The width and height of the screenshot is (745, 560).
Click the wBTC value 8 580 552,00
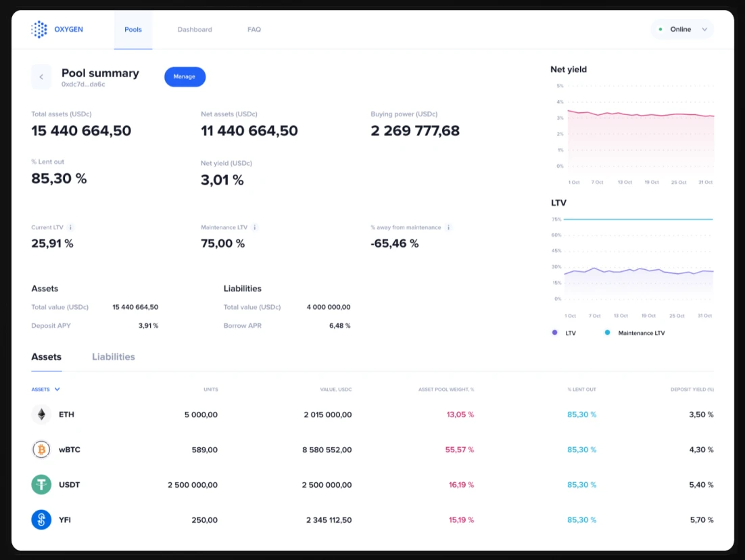[x=327, y=450]
